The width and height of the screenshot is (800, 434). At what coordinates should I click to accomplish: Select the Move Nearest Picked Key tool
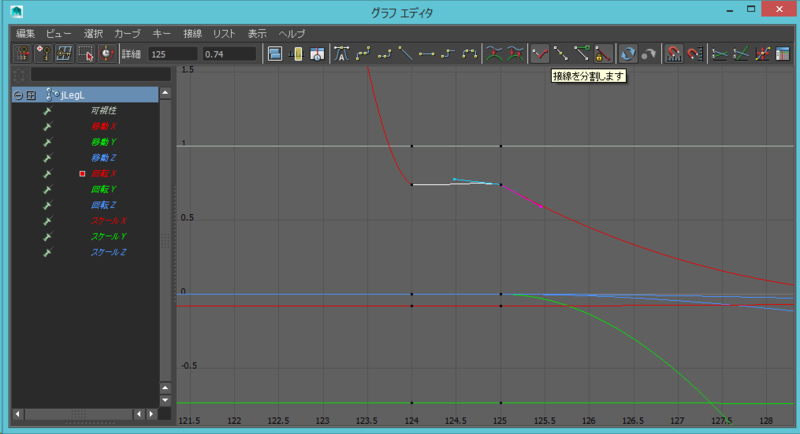tap(22, 54)
